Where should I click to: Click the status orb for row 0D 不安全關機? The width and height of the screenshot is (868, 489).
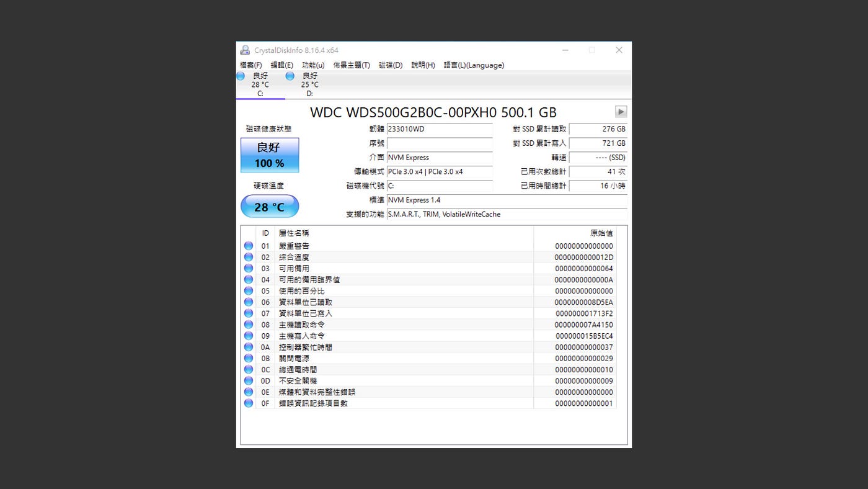point(249,381)
